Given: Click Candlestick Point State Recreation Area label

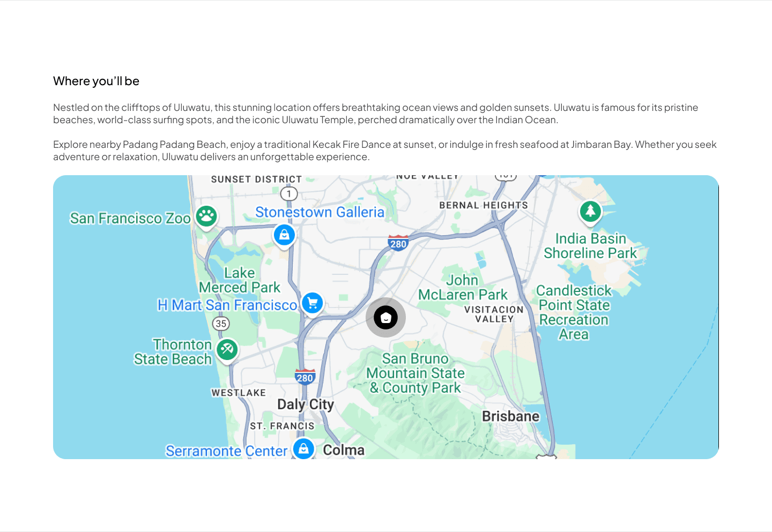Looking at the screenshot, I should click(x=574, y=312).
